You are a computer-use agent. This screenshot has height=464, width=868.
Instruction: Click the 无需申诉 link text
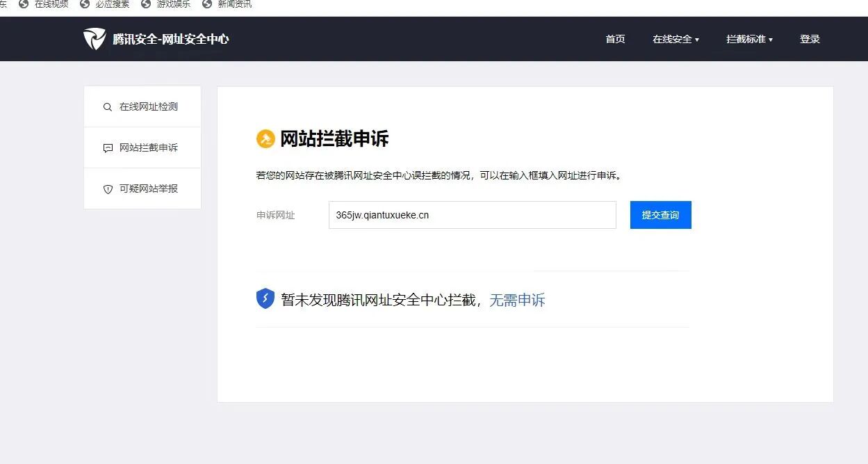click(518, 301)
